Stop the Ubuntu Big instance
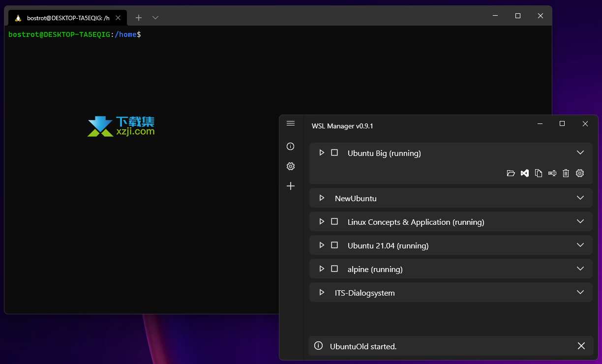This screenshot has height=364, width=602. pyautogui.click(x=334, y=153)
